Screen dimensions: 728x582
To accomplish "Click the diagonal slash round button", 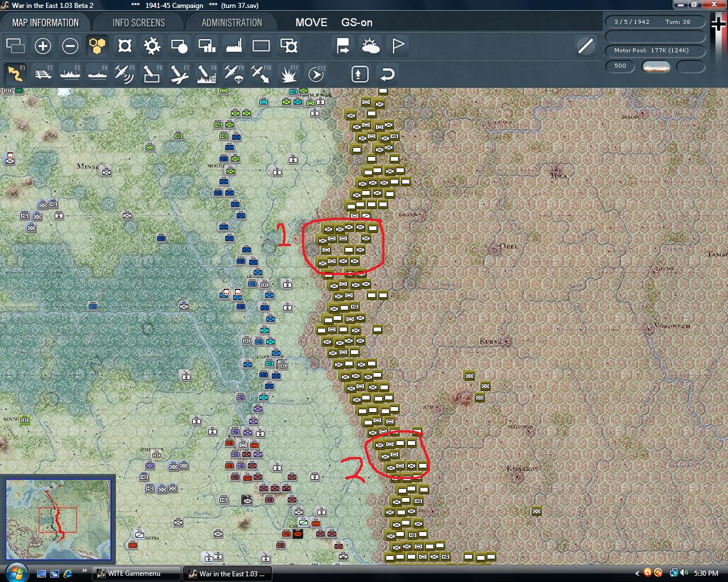I will click(585, 45).
